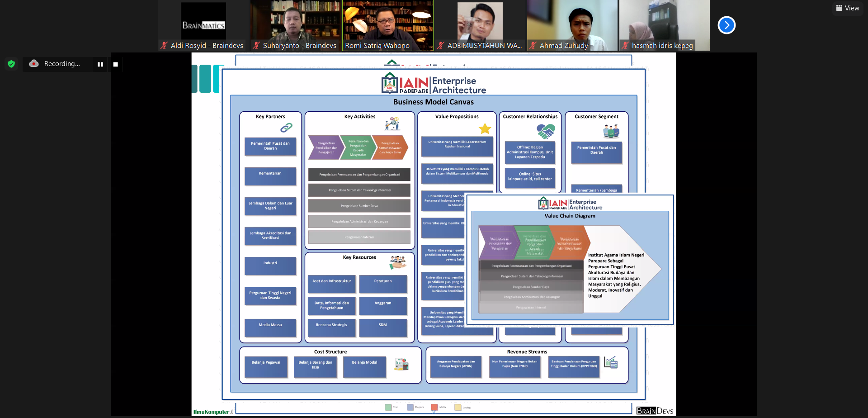This screenshot has height=418, width=868.
Task: Click the Customer Relationships handshake icon
Action: point(546,131)
